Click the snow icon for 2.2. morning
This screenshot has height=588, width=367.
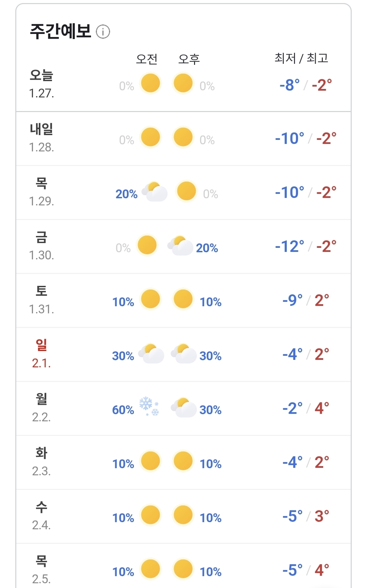(x=149, y=406)
